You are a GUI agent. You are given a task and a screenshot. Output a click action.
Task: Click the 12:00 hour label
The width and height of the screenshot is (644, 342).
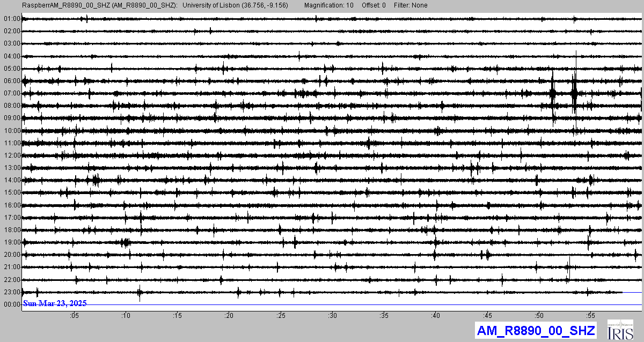pos(12,155)
